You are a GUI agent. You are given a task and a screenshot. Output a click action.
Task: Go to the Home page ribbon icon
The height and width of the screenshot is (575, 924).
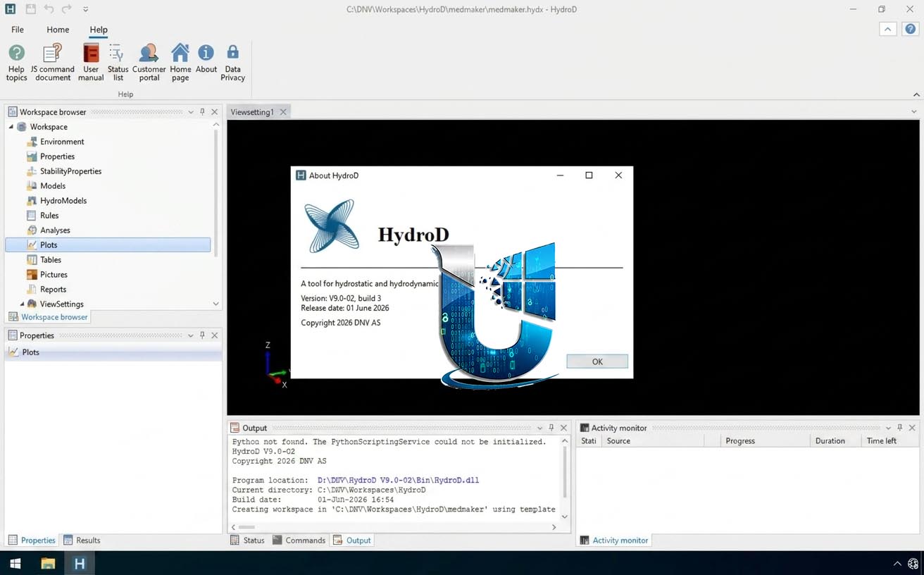pos(180,62)
